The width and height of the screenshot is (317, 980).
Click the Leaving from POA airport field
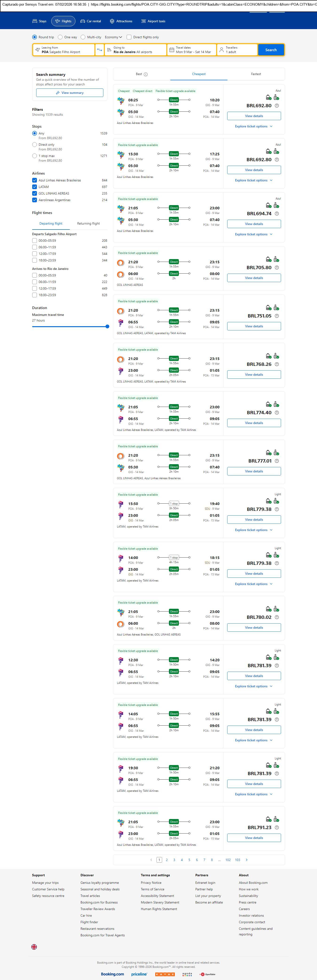[64, 50]
